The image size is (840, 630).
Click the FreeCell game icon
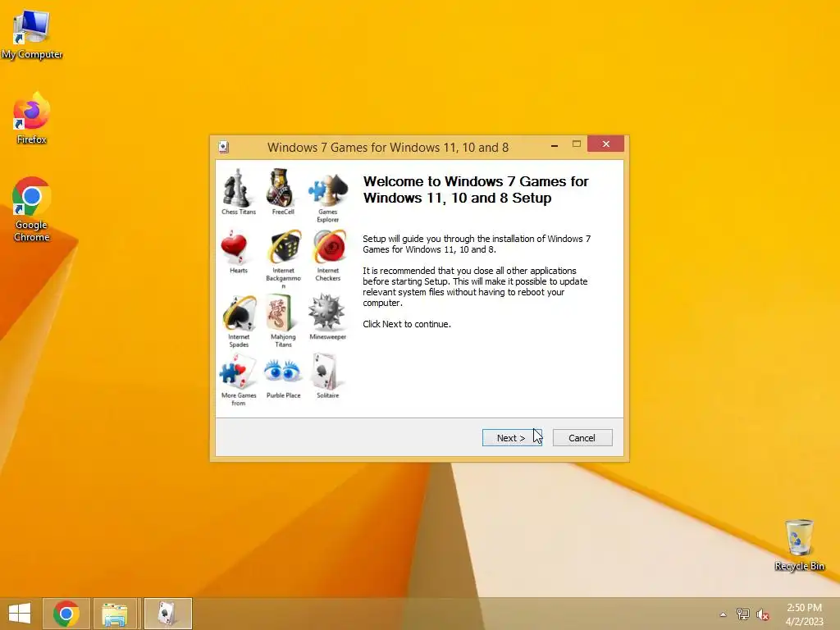click(x=281, y=188)
